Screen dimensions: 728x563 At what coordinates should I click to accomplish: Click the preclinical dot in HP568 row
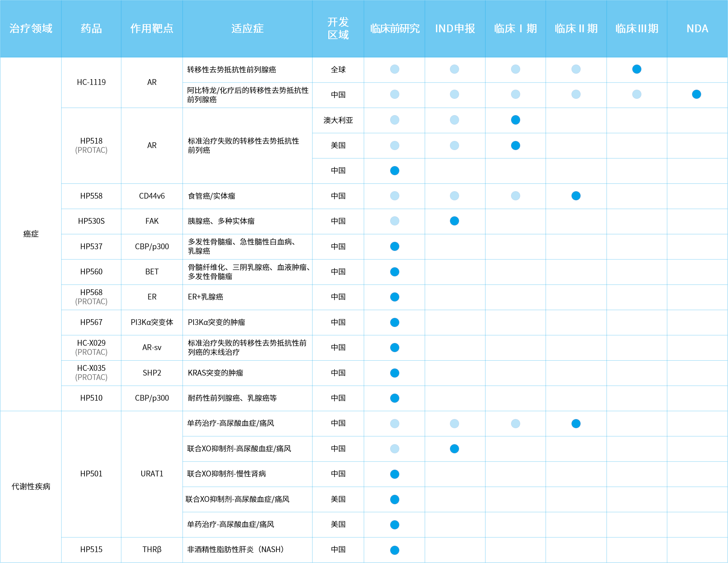[x=395, y=297]
